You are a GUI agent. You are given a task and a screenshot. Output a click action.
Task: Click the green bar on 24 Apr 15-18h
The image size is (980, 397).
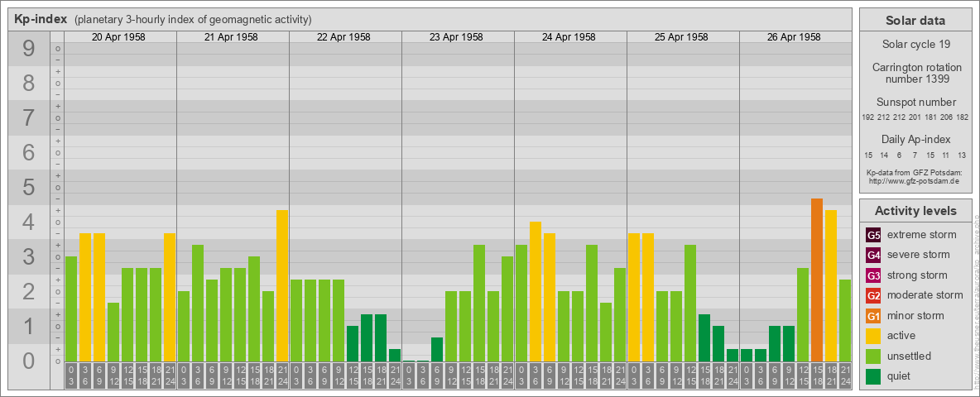pyautogui.click(x=592, y=304)
